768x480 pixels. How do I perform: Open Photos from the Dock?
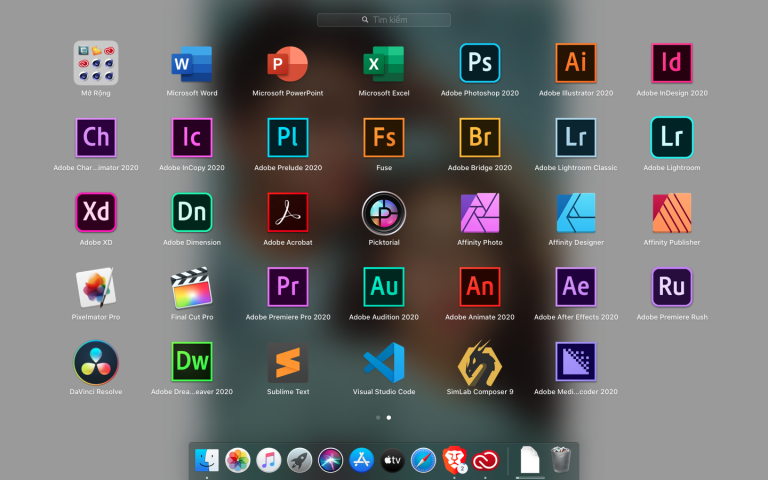coord(238,460)
